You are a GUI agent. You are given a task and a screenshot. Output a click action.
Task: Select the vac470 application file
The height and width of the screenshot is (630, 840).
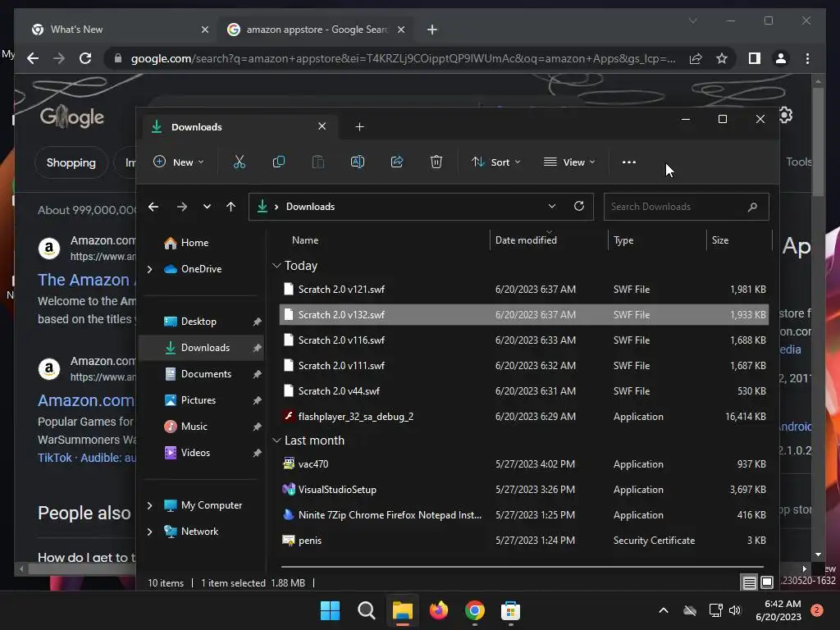524,464
